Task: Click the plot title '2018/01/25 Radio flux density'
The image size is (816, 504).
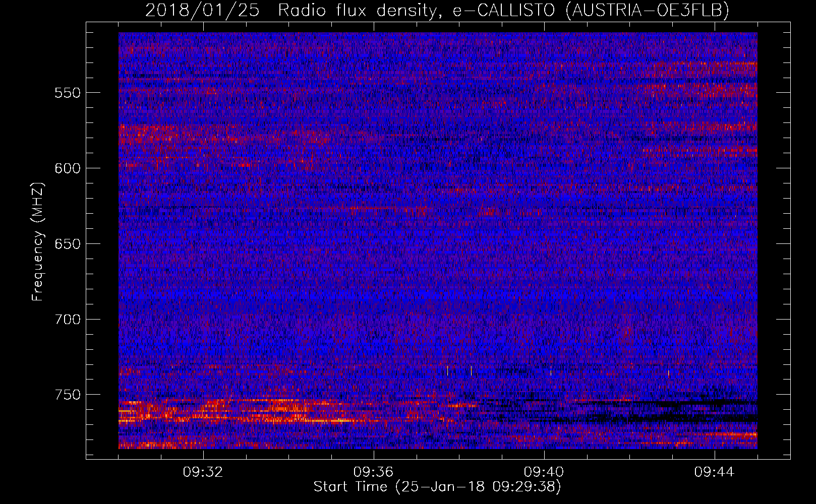Action: [x=437, y=10]
